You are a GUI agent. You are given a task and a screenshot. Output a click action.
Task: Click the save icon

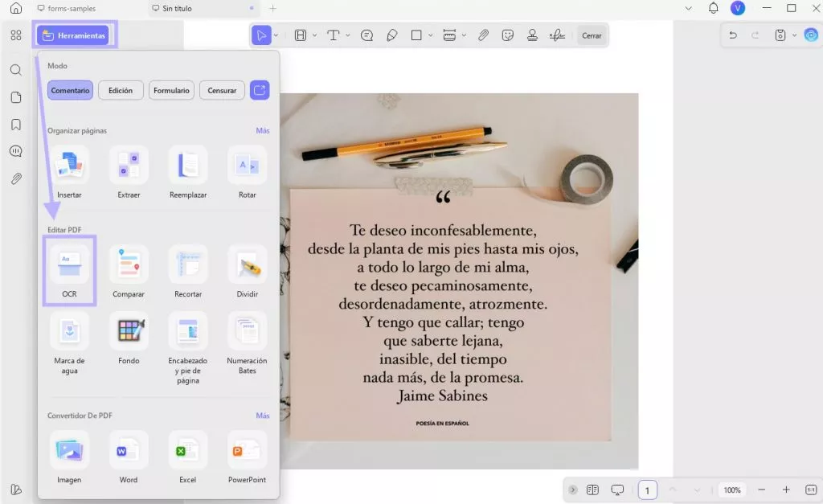tap(780, 35)
